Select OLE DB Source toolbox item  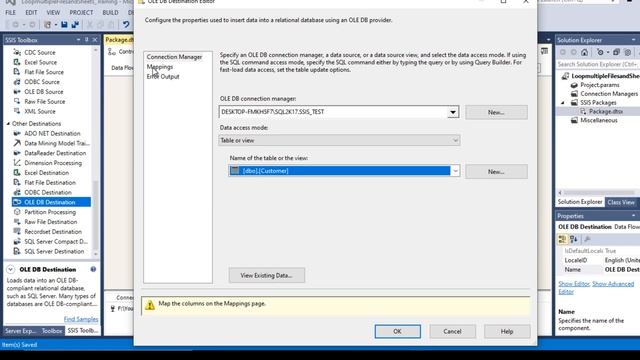(43, 91)
